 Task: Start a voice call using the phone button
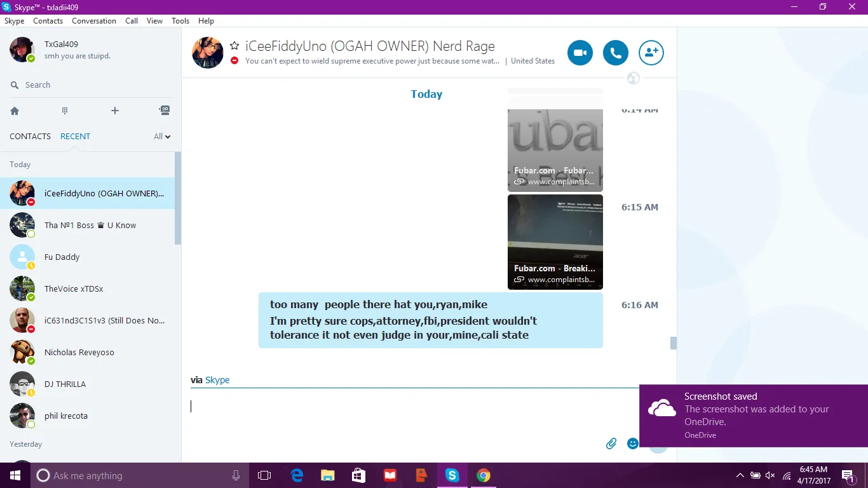point(616,53)
